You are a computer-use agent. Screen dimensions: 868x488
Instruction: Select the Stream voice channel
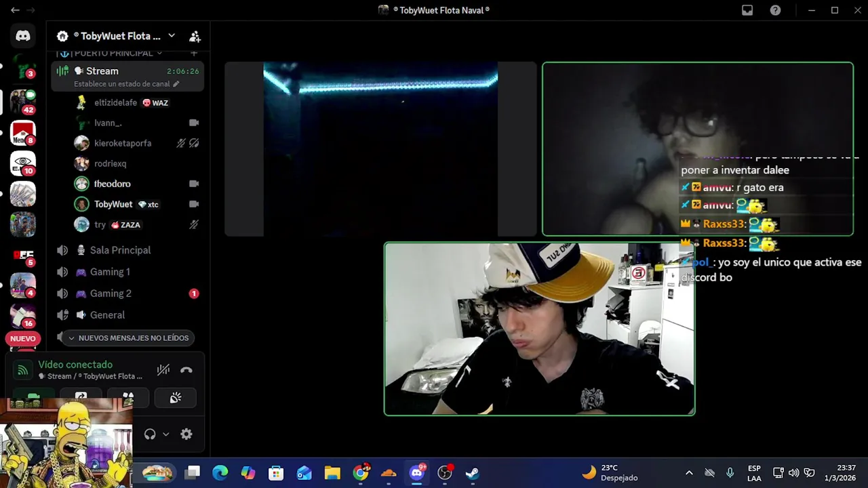(x=127, y=76)
